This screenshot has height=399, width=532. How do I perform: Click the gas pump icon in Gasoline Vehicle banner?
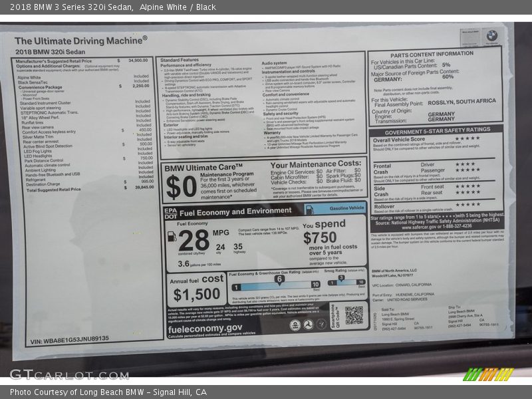point(309,209)
